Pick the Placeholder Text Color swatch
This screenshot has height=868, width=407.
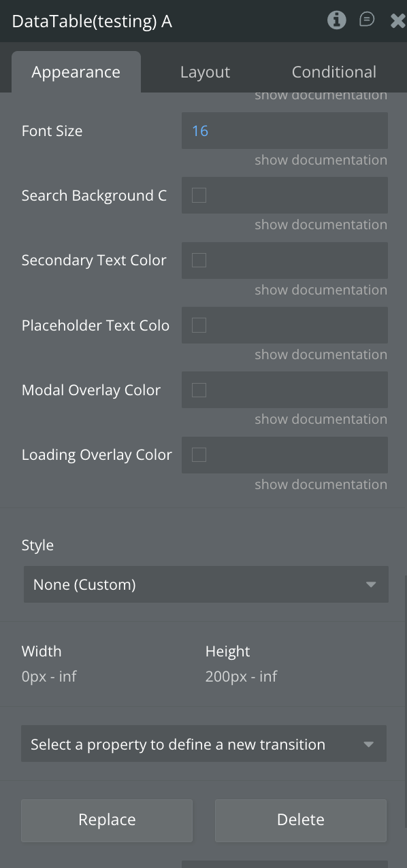199,325
